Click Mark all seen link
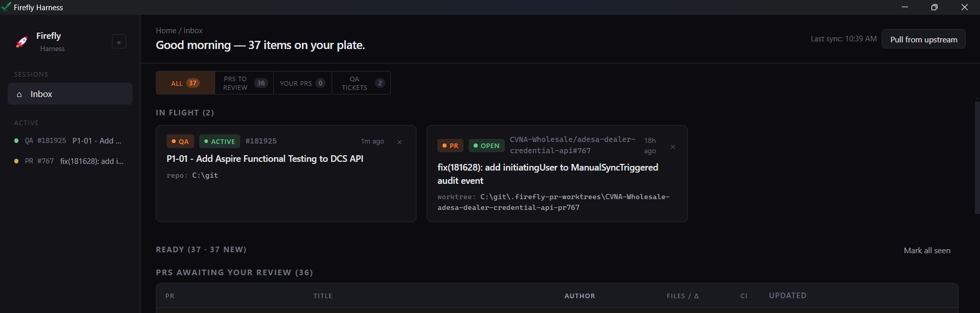 (927, 251)
